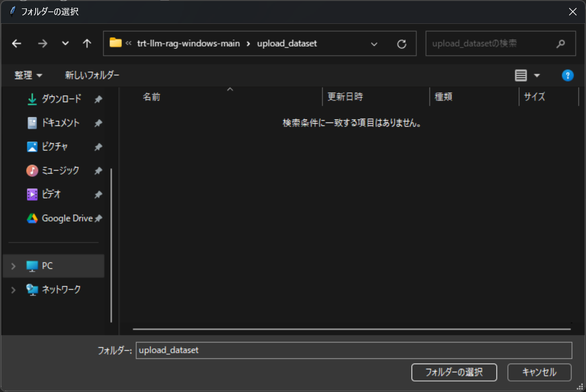Go back with the left arrow

tap(16, 44)
